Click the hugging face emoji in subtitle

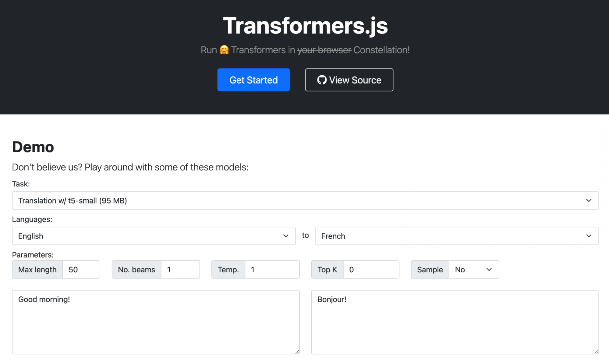point(224,50)
